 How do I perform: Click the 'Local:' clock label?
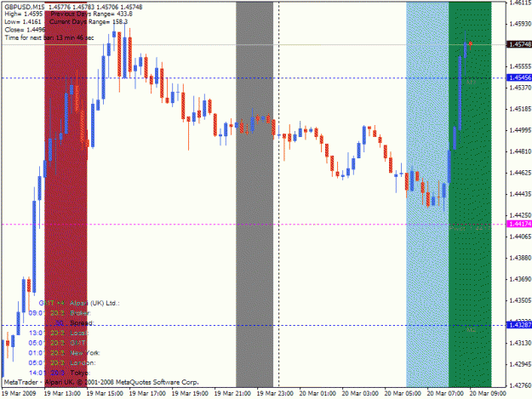point(79,333)
